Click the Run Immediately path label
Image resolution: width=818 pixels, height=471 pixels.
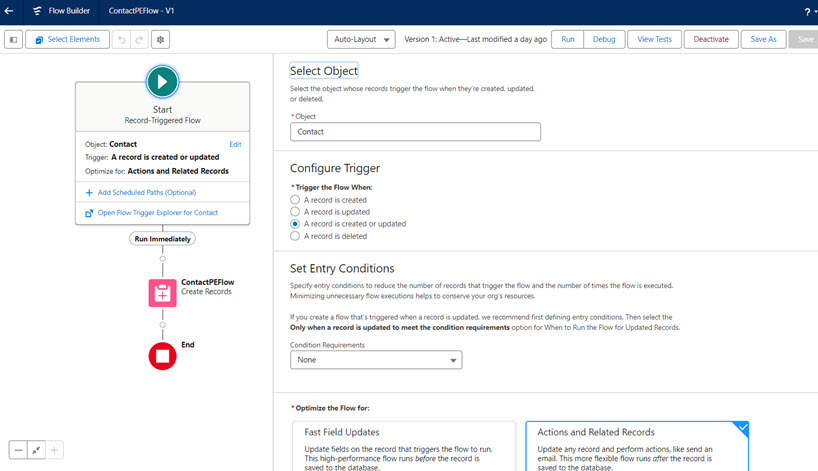162,239
